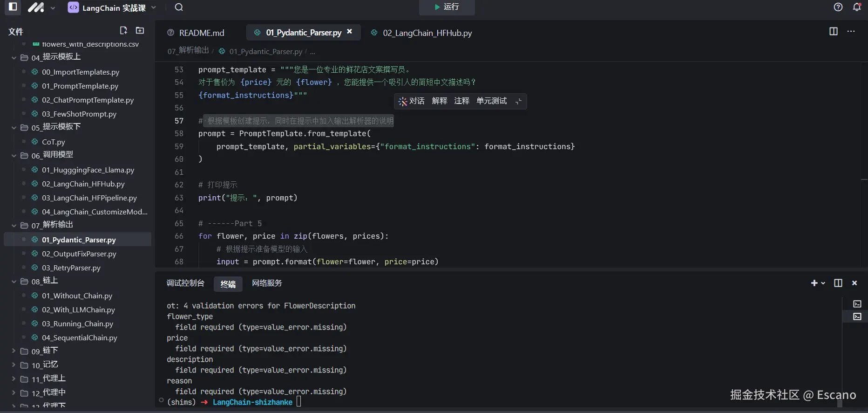Select the first terminal instance icon
This screenshot has width=868, height=413.
click(857, 304)
